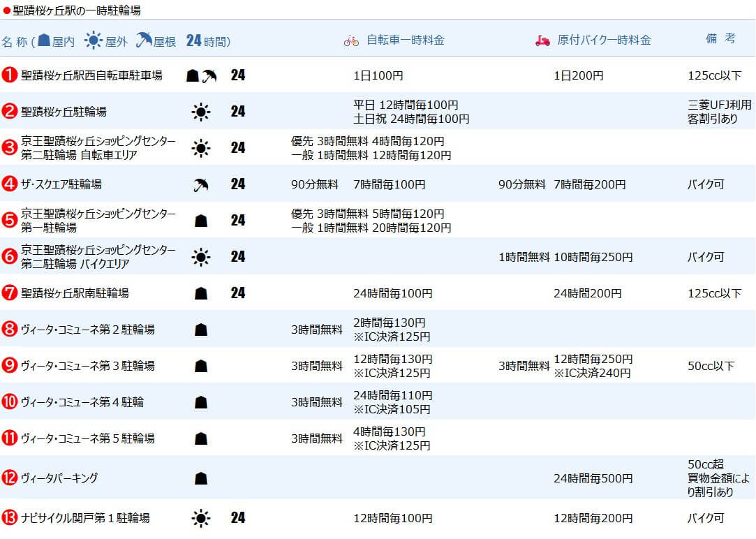756x539 pixels.
Task: Click the red number 13 circle
Action: [10, 518]
